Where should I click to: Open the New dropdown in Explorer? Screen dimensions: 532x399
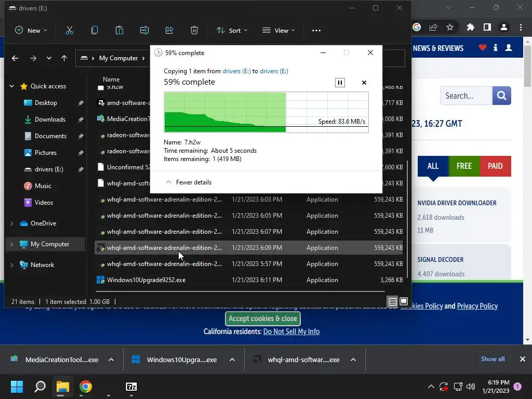point(31,30)
